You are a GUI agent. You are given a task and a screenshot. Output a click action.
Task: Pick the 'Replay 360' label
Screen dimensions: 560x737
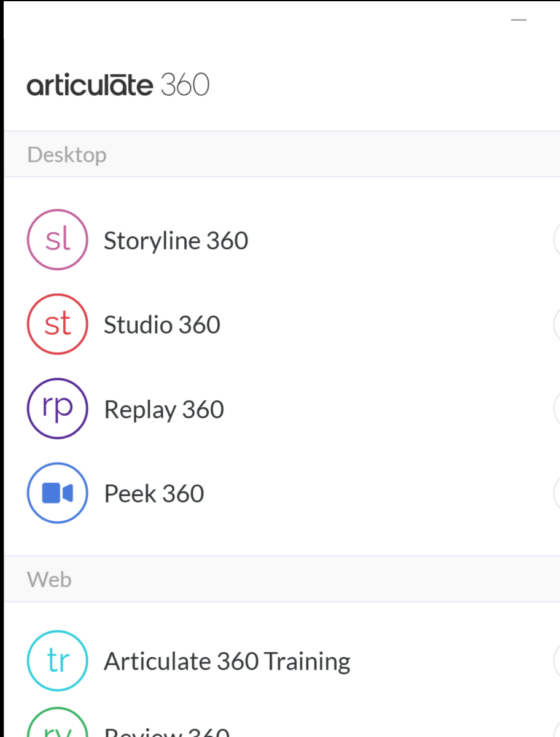pos(164,410)
